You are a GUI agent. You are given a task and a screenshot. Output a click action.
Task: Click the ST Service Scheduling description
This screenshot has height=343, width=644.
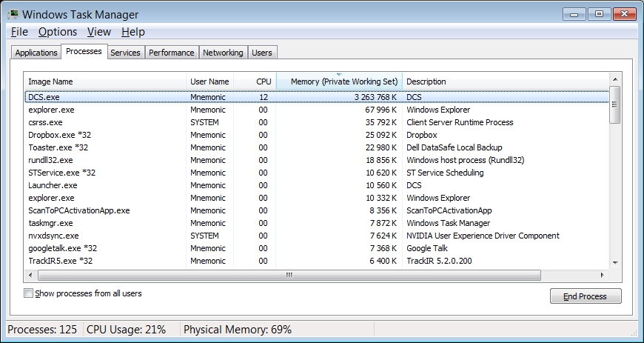pyautogui.click(x=445, y=173)
